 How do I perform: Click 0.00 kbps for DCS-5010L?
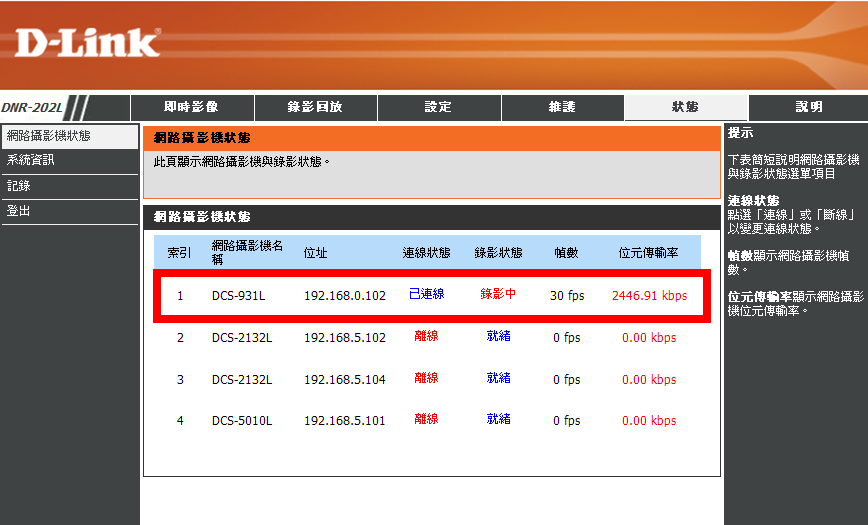click(x=649, y=421)
